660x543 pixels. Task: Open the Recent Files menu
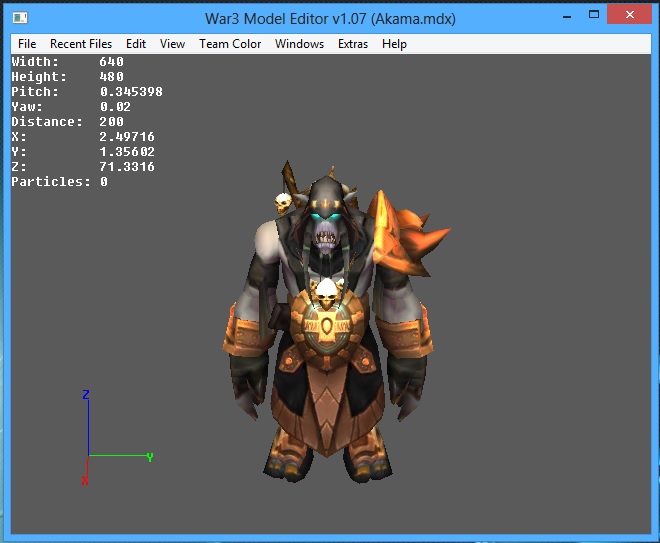click(81, 44)
